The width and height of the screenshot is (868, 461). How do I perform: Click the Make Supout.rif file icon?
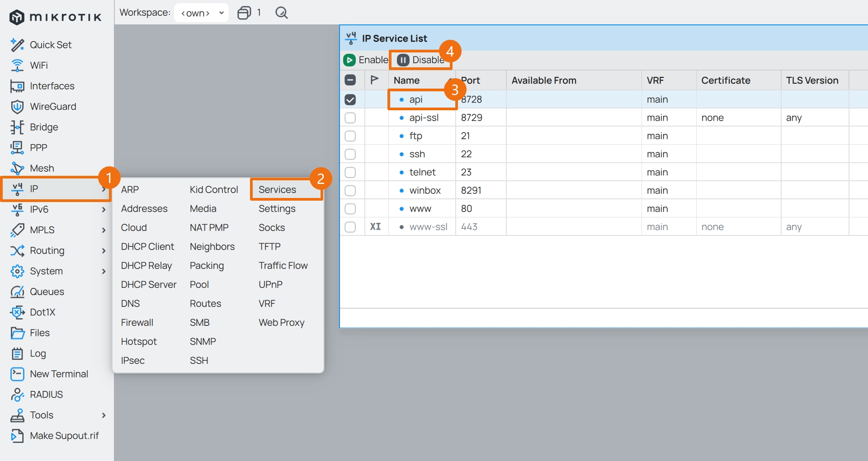pyautogui.click(x=17, y=436)
